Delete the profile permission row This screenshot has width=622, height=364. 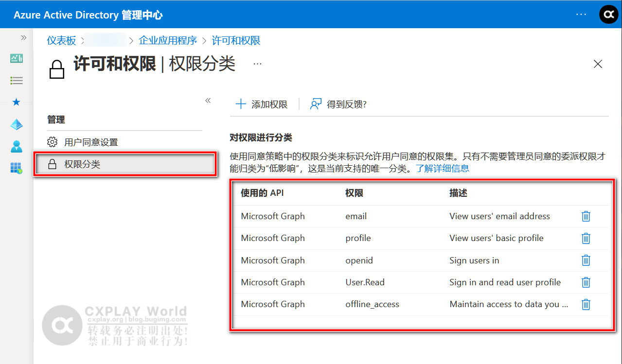coord(586,238)
